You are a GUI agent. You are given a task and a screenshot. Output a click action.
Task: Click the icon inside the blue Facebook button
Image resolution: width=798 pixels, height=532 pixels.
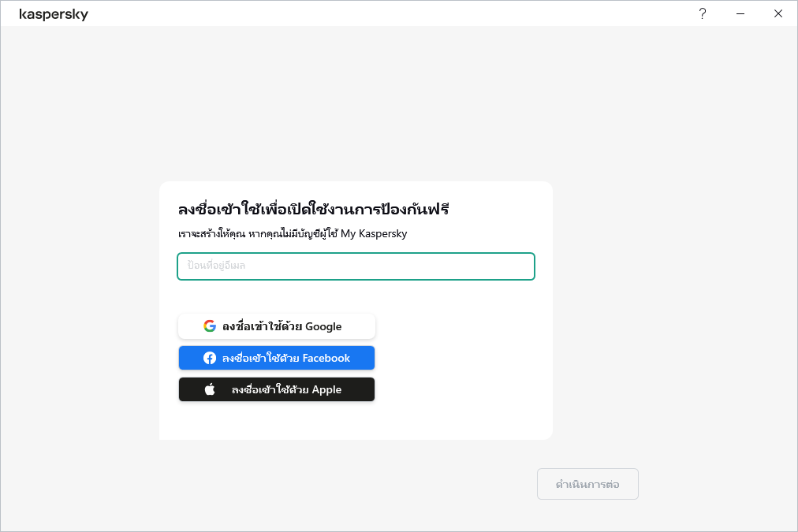click(209, 357)
